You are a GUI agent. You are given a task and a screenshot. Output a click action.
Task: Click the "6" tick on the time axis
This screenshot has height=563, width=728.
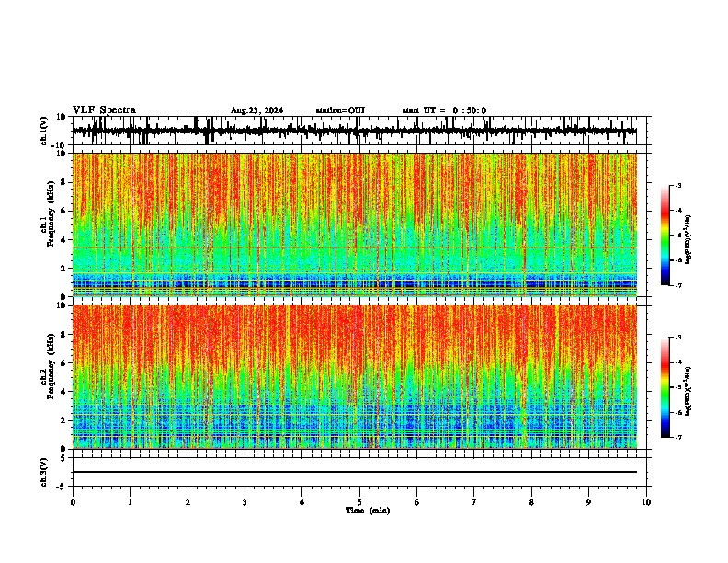point(417,502)
